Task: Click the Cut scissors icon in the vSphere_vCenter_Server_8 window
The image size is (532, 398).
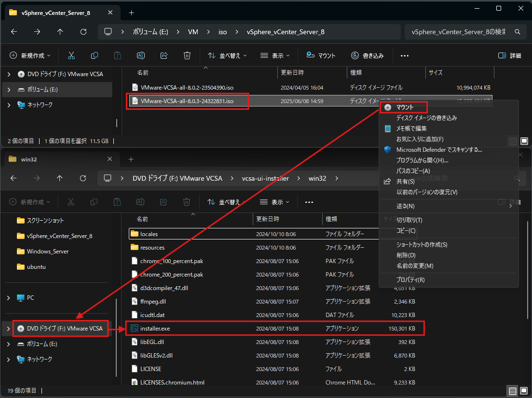Action: 71,55
